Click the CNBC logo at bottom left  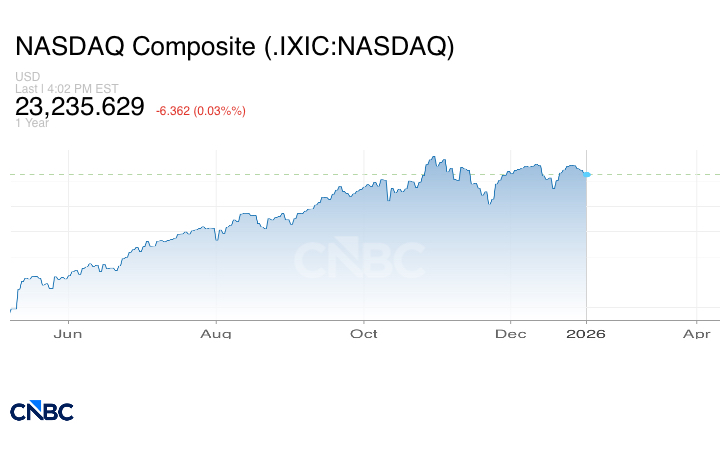point(42,410)
